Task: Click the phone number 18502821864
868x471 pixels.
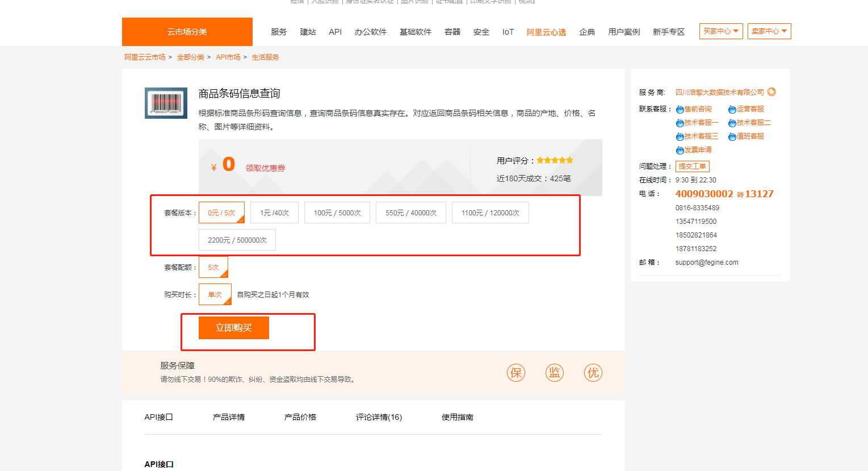Action: click(x=696, y=235)
